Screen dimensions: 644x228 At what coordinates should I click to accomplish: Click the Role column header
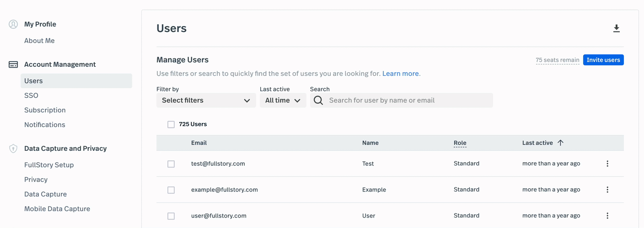460,143
